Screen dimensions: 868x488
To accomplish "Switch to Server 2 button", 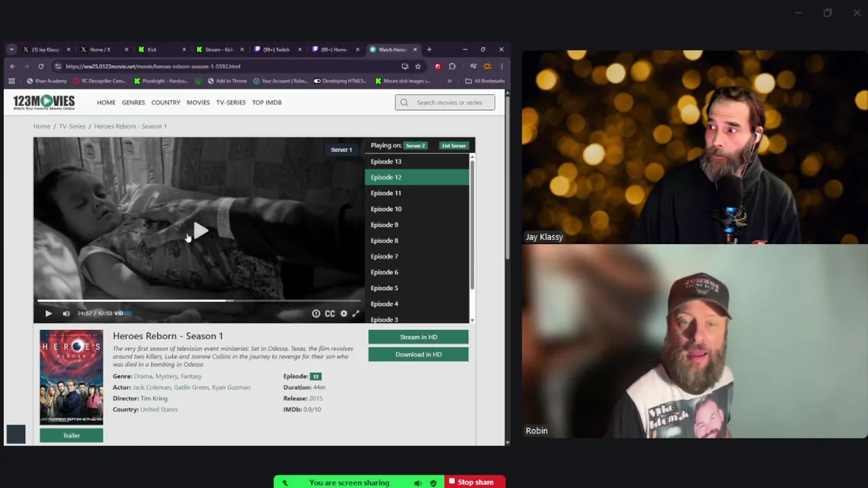I will coord(415,146).
